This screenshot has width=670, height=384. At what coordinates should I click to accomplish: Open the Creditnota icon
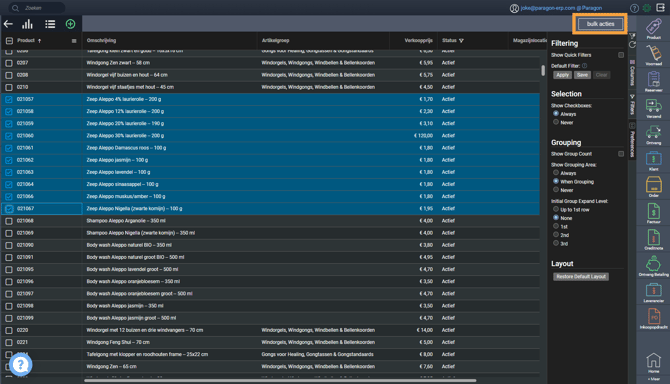click(653, 237)
